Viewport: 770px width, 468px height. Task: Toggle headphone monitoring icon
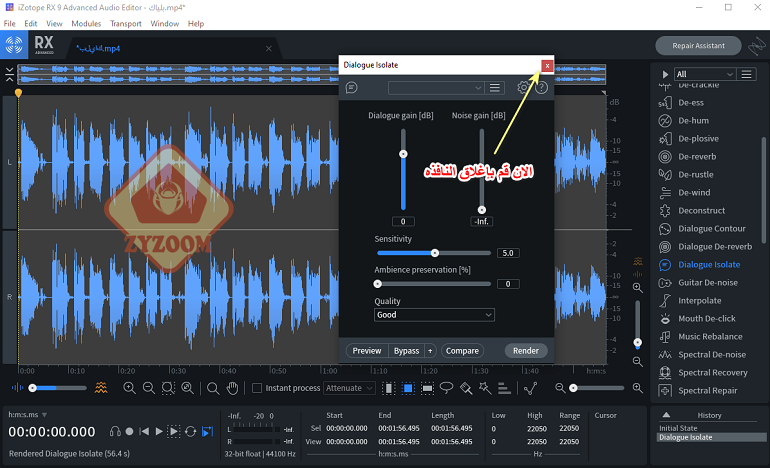(x=115, y=431)
